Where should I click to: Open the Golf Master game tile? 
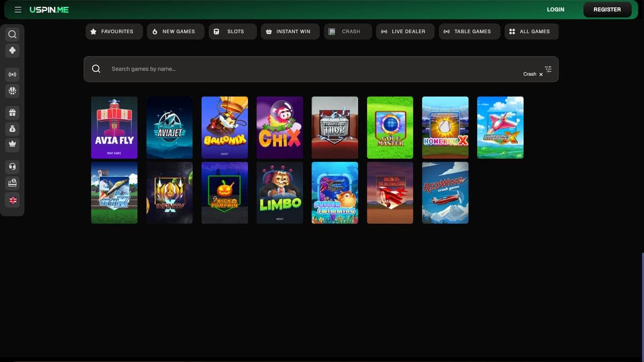pyautogui.click(x=390, y=128)
